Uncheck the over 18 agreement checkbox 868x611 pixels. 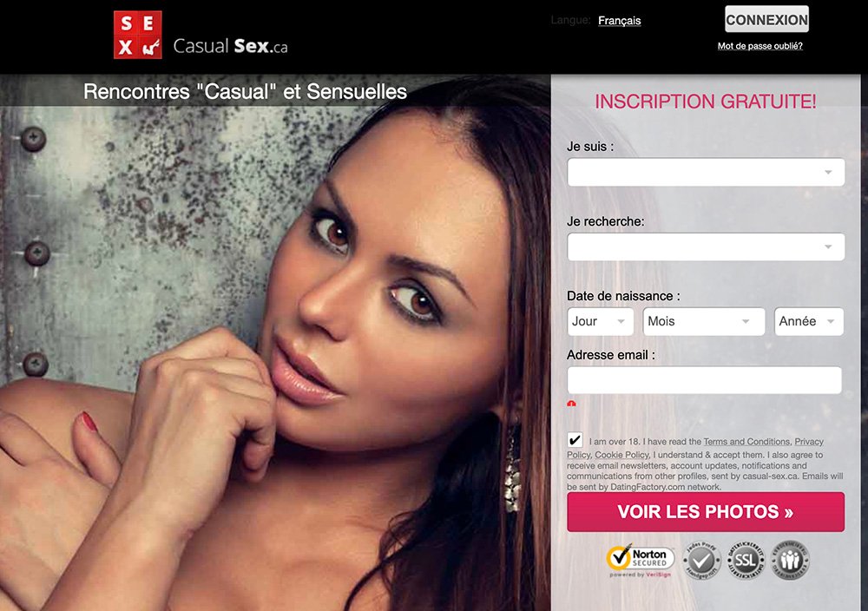[x=575, y=440]
